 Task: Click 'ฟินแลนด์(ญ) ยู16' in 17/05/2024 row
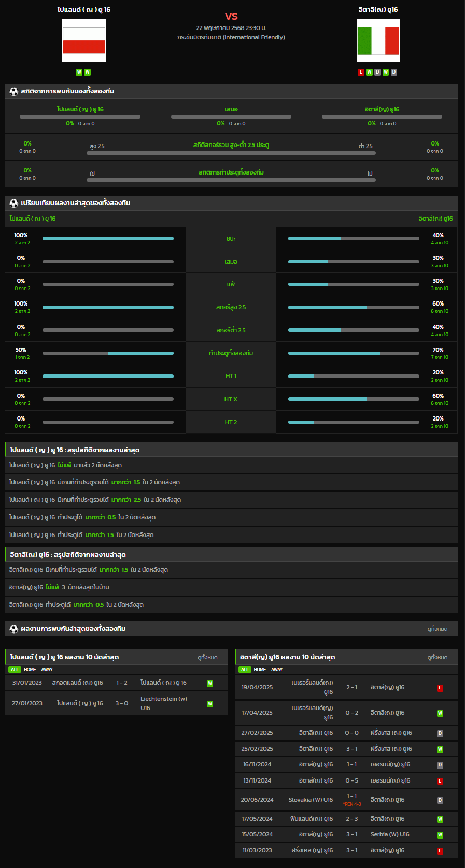(x=312, y=819)
